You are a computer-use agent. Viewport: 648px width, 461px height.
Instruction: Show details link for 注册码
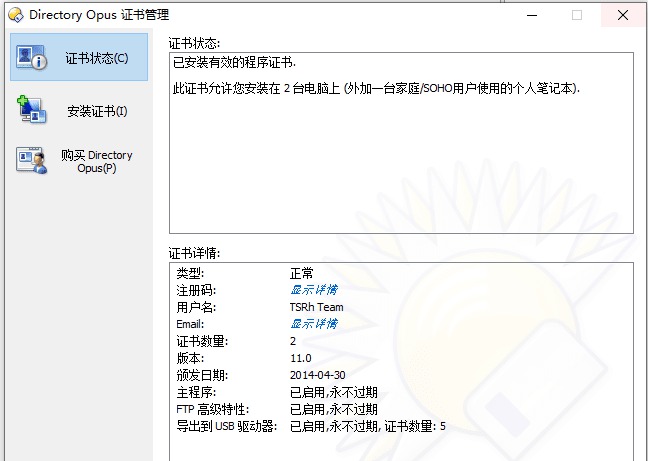314,290
